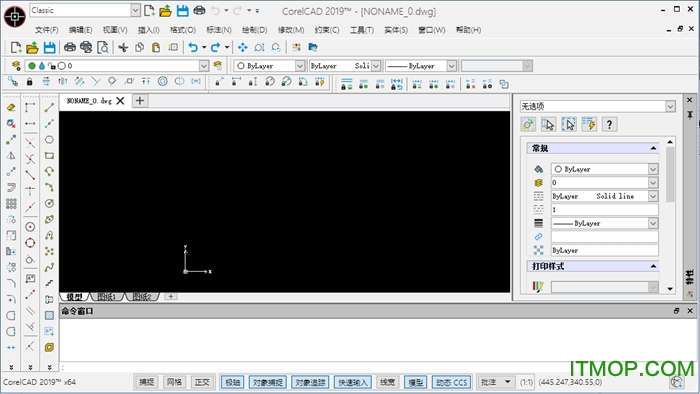Click the quick access Print icon
This screenshot has width=700, height=394.
[200, 11]
